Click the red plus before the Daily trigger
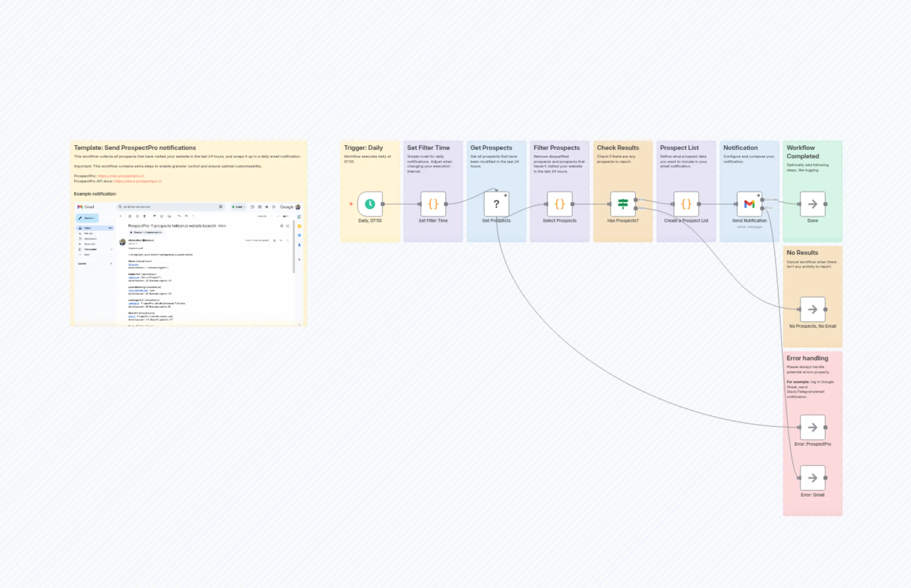Viewport: 911px width, 588px height. pyautogui.click(x=351, y=204)
